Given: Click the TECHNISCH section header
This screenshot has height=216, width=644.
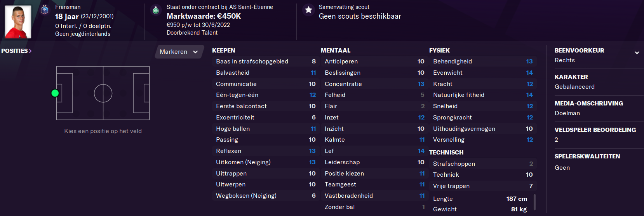Looking at the screenshot, I should pos(446,153).
